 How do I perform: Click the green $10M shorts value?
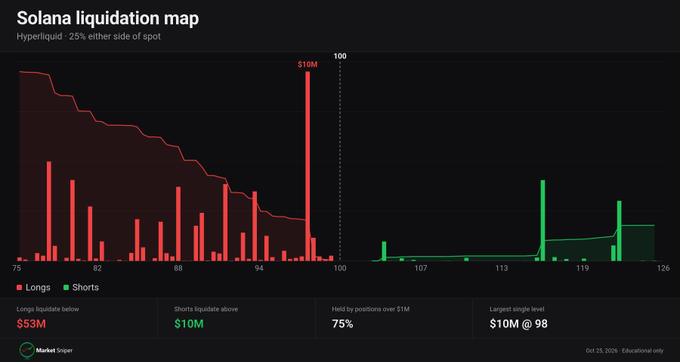tap(189, 323)
